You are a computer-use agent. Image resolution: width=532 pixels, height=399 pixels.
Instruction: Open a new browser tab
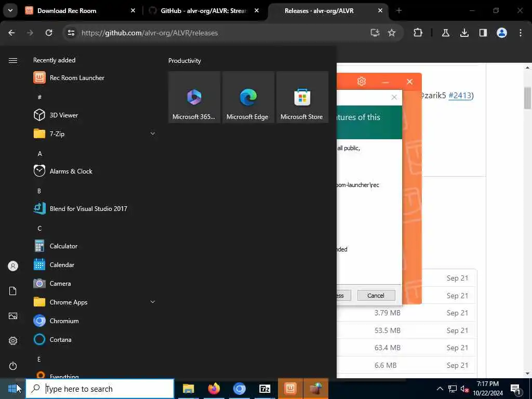tap(398, 11)
